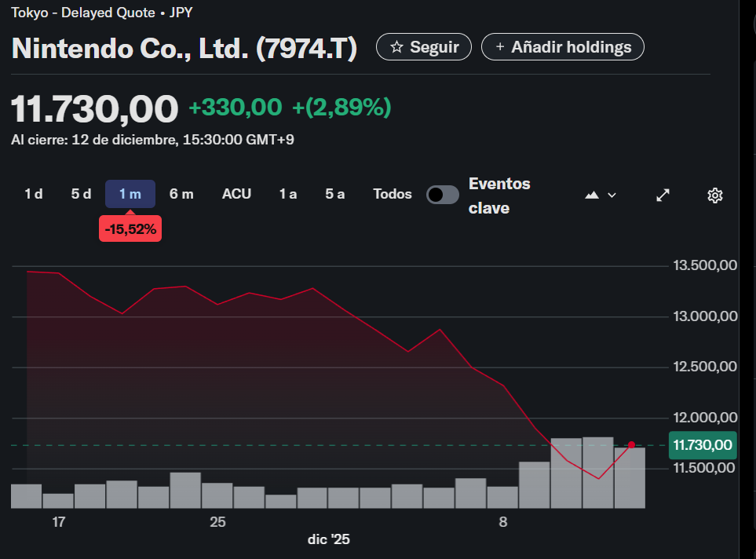The image size is (756, 559).
Task: Click the 11.500,00 axis label
Action: tap(704, 468)
